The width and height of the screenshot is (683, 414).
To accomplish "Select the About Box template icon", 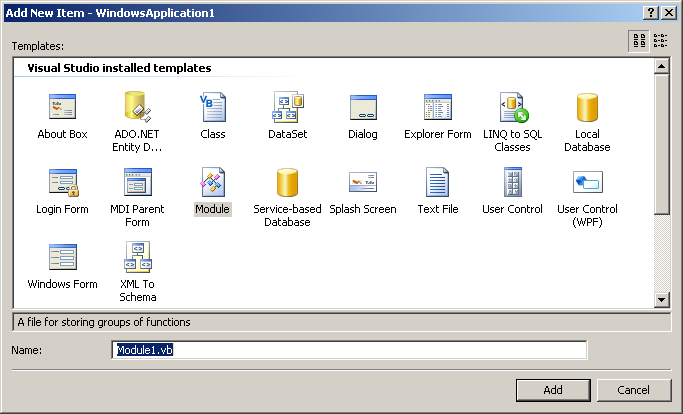I will click(x=62, y=108).
